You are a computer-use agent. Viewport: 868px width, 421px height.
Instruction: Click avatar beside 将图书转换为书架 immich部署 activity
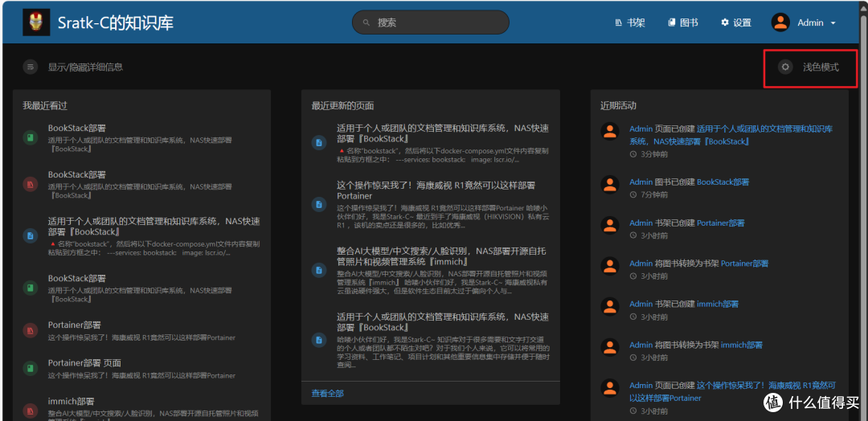pos(609,347)
